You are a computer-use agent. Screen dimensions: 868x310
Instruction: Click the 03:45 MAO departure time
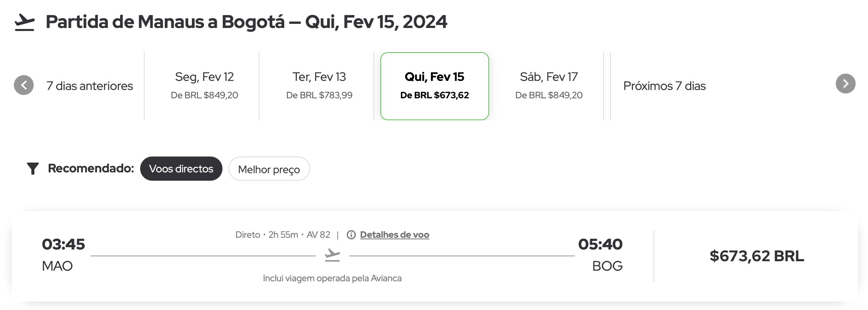pos(63,255)
